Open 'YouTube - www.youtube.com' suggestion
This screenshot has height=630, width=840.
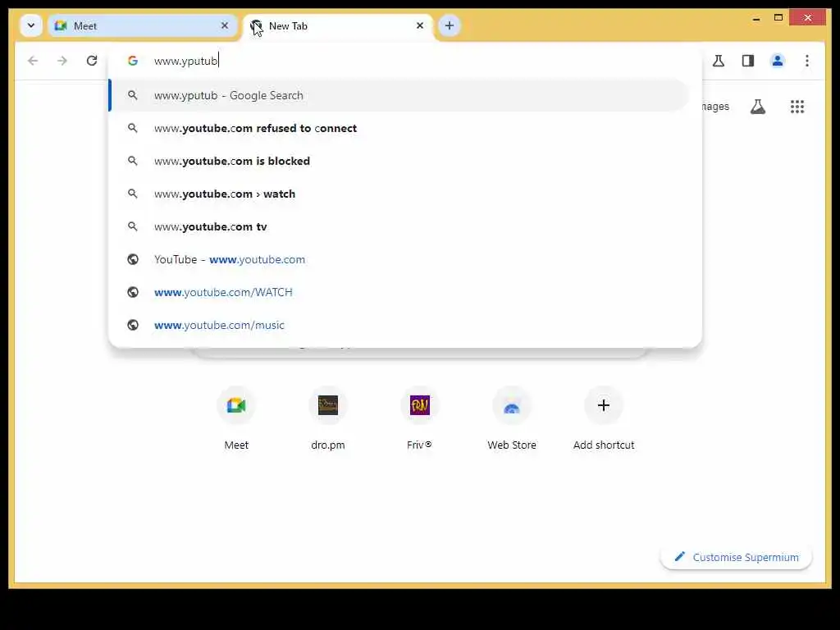pos(399,259)
